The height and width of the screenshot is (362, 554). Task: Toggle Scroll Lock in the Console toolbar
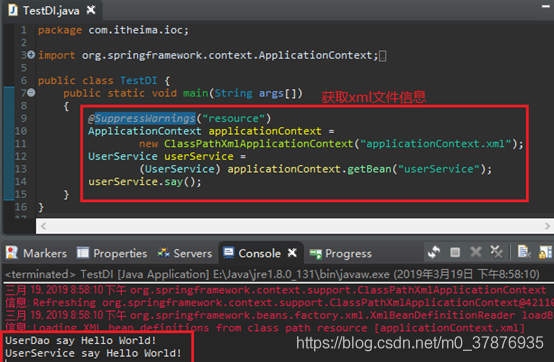pyautogui.click(x=545, y=252)
